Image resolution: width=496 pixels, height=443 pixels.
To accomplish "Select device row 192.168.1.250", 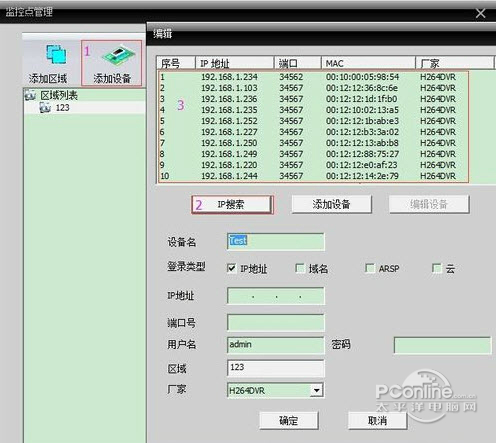I will tap(313, 143).
